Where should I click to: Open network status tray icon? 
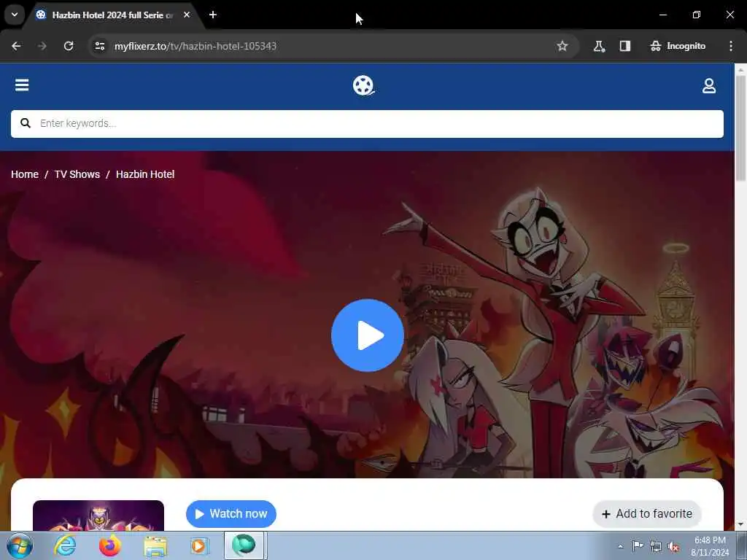pos(656,547)
